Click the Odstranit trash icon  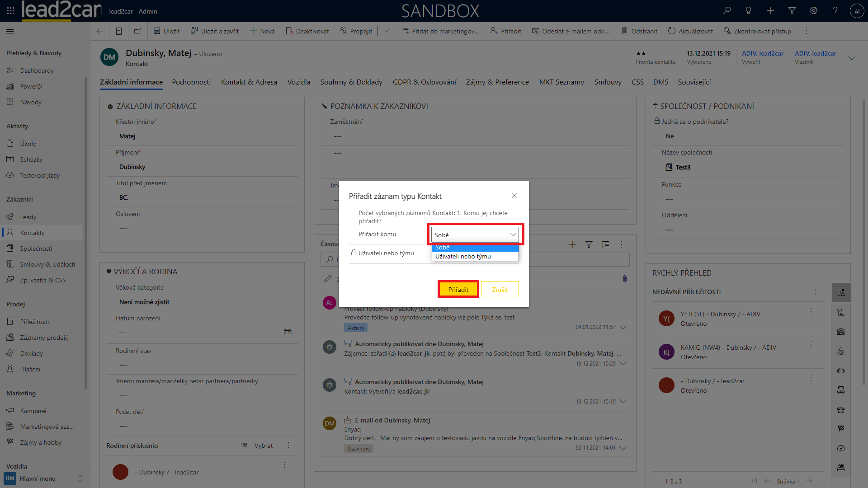(624, 31)
